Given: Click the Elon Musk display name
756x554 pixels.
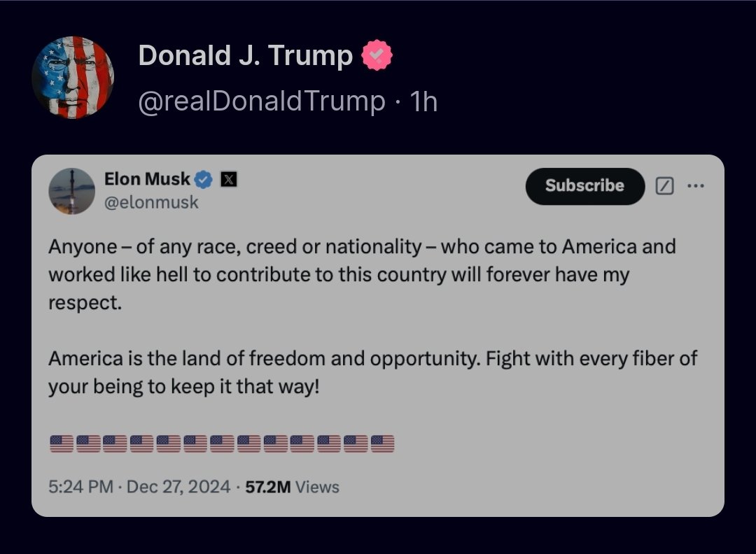Looking at the screenshot, I should (x=147, y=179).
